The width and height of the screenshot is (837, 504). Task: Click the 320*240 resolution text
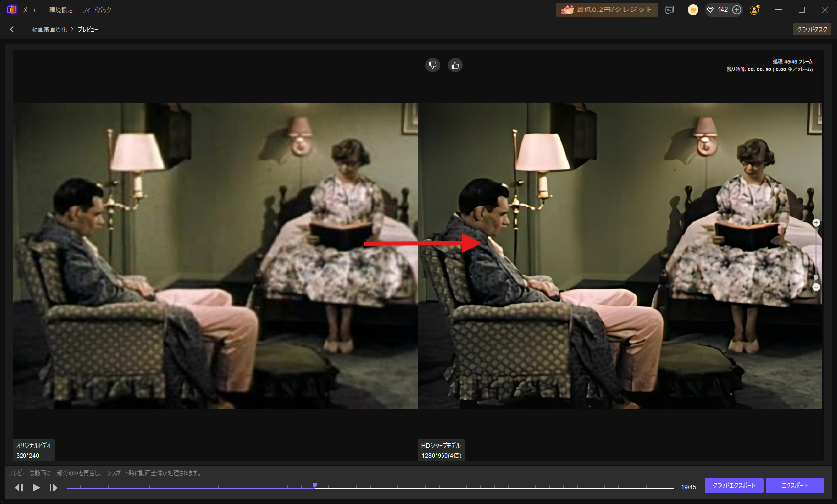(27, 455)
